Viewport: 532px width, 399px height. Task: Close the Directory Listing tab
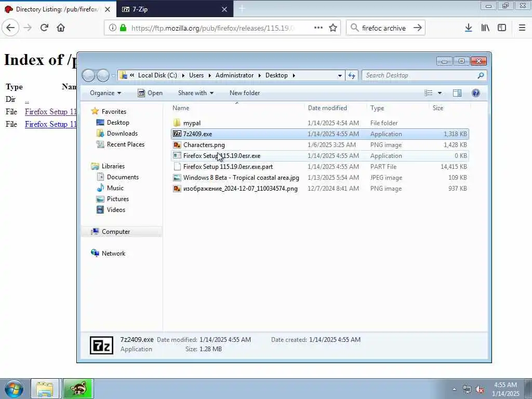(x=108, y=9)
